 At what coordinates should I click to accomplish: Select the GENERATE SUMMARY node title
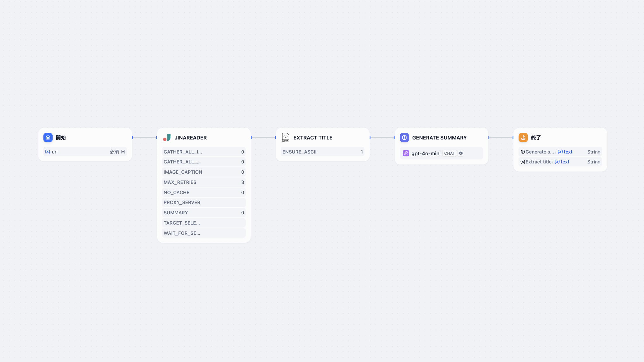point(439,138)
